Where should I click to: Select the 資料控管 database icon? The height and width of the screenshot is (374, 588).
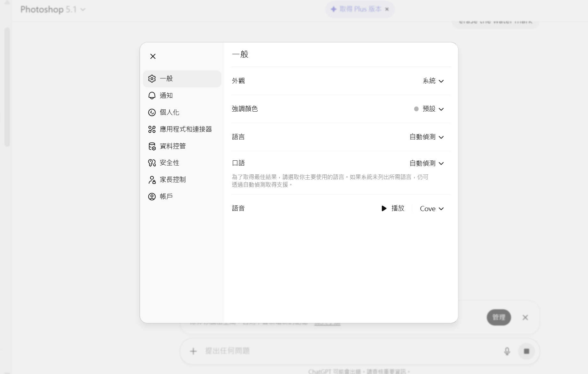coord(152,146)
